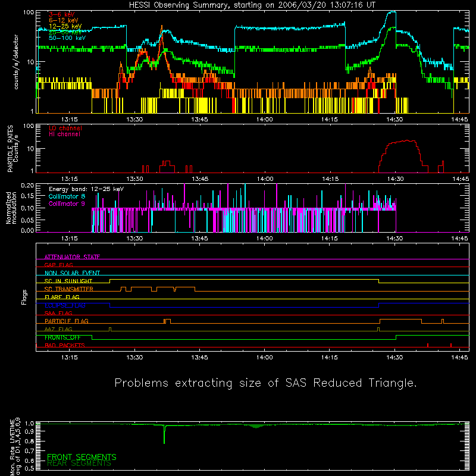Click the LO channel legend label
The width and height of the screenshot is (476, 476).
(x=65, y=128)
